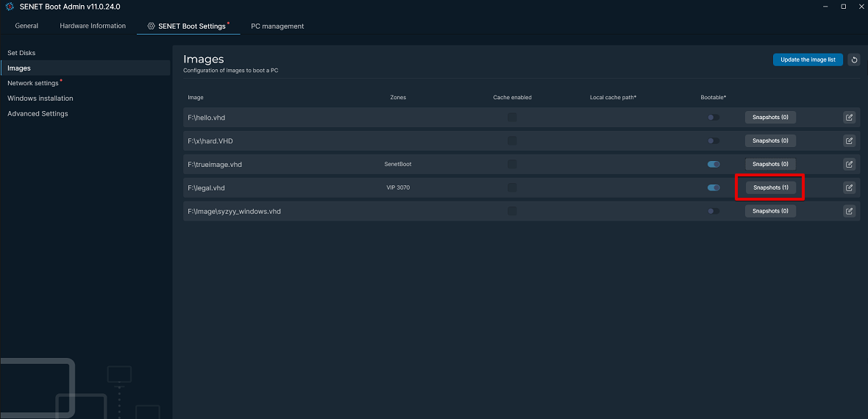Turn on bootable switch for F:\hello.vhd
Viewport: 868px width, 419px height.
tap(714, 118)
